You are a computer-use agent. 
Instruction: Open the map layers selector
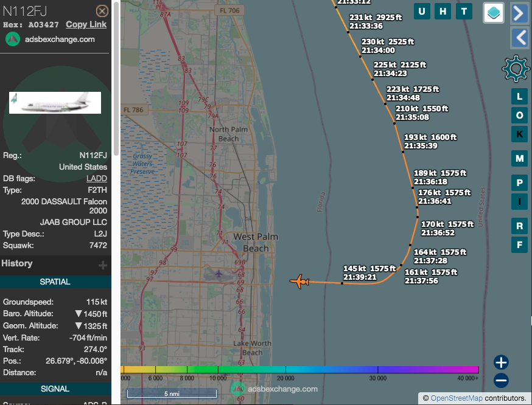point(494,13)
